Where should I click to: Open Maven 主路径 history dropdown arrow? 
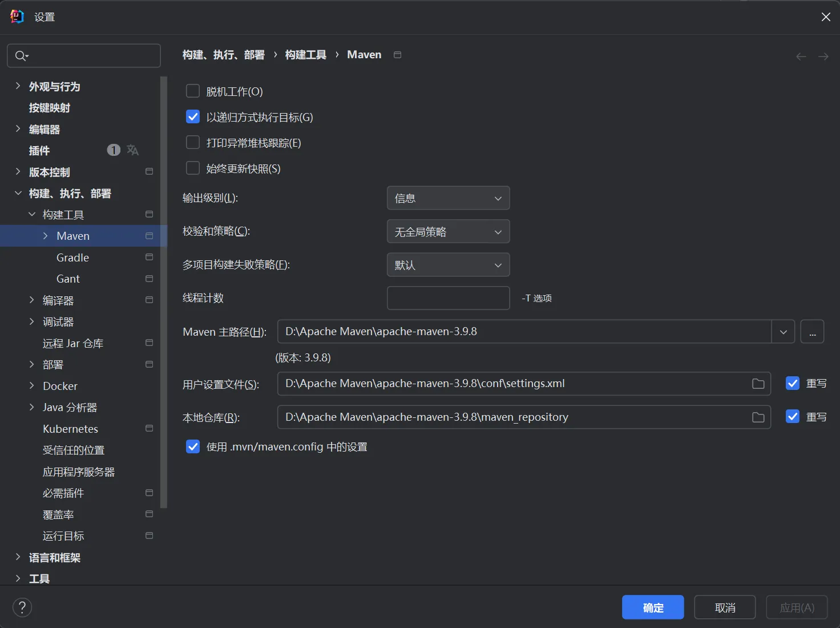[783, 331]
